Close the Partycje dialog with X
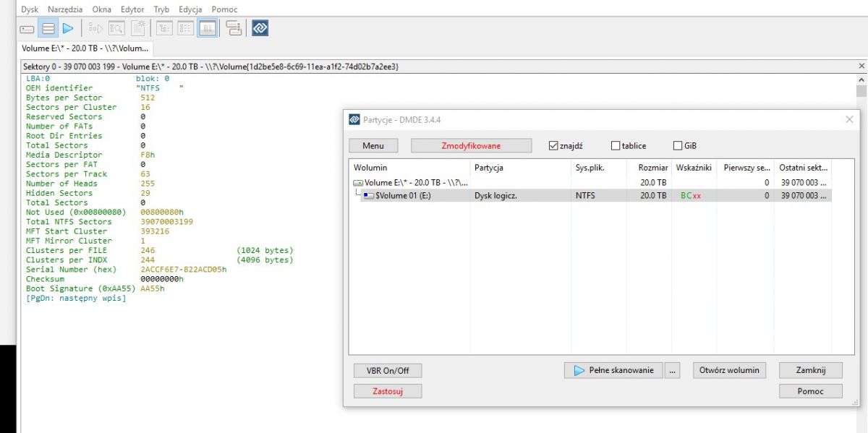 (x=849, y=119)
